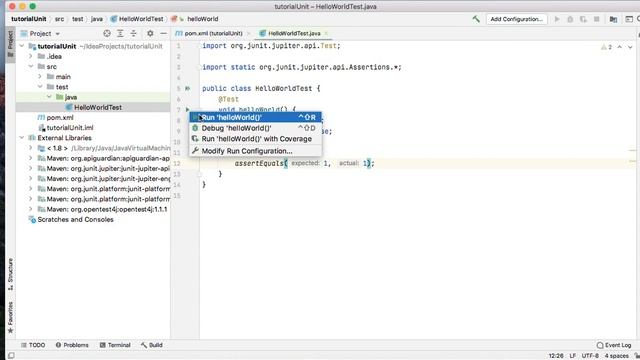Open the Terminal tool window

point(115,345)
